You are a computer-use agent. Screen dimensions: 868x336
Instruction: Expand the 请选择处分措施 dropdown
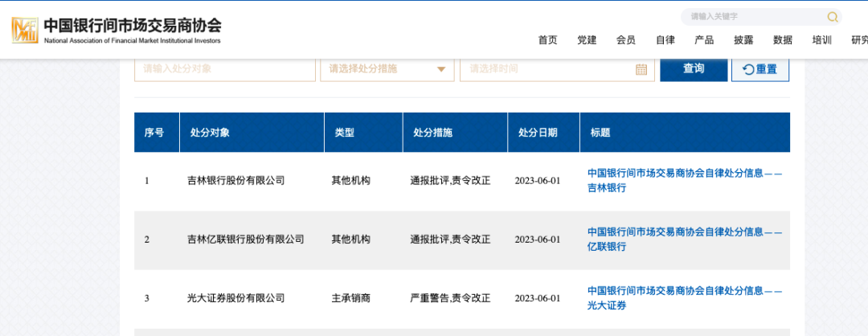387,69
